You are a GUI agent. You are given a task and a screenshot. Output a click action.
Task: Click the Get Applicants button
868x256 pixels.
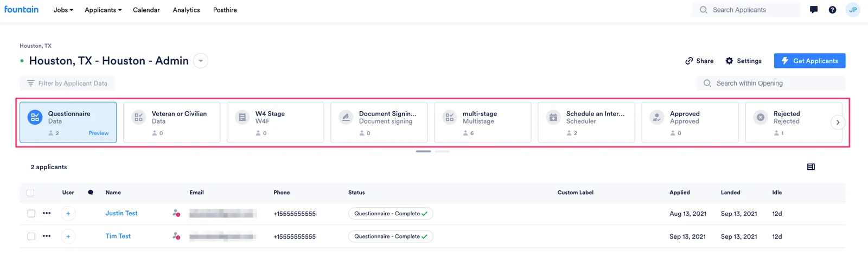tap(809, 61)
